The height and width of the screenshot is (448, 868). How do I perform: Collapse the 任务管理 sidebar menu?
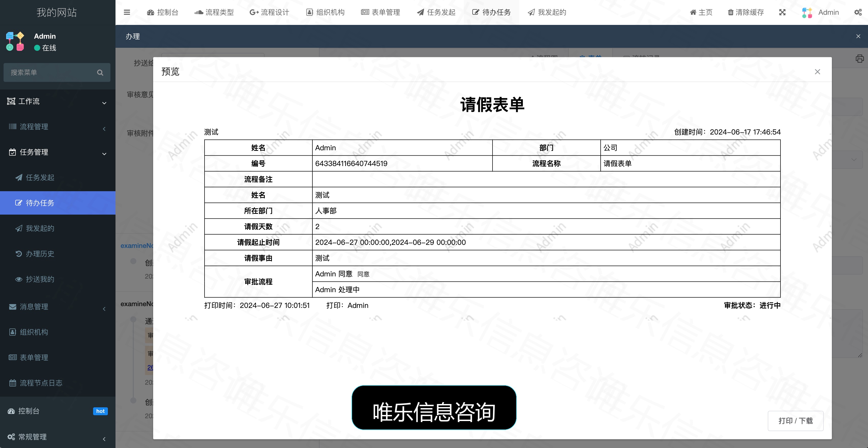pyautogui.click(x=57, y=152)
